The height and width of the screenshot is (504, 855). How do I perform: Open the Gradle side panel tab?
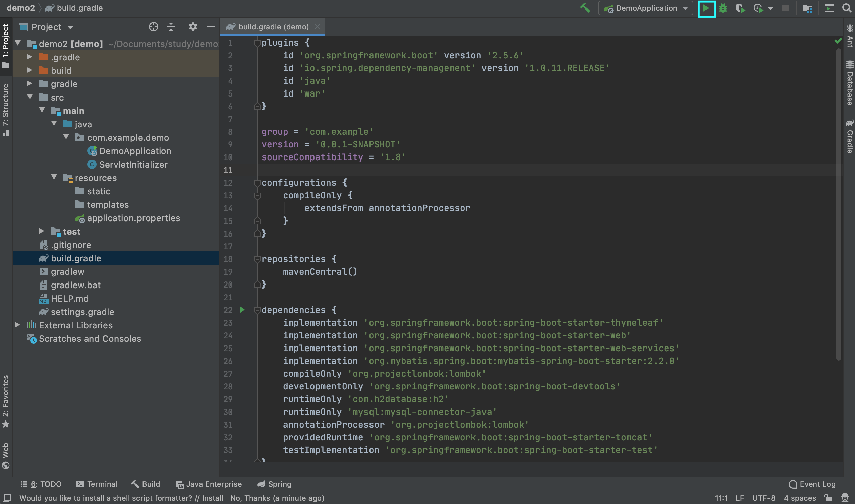click(849, 137)
